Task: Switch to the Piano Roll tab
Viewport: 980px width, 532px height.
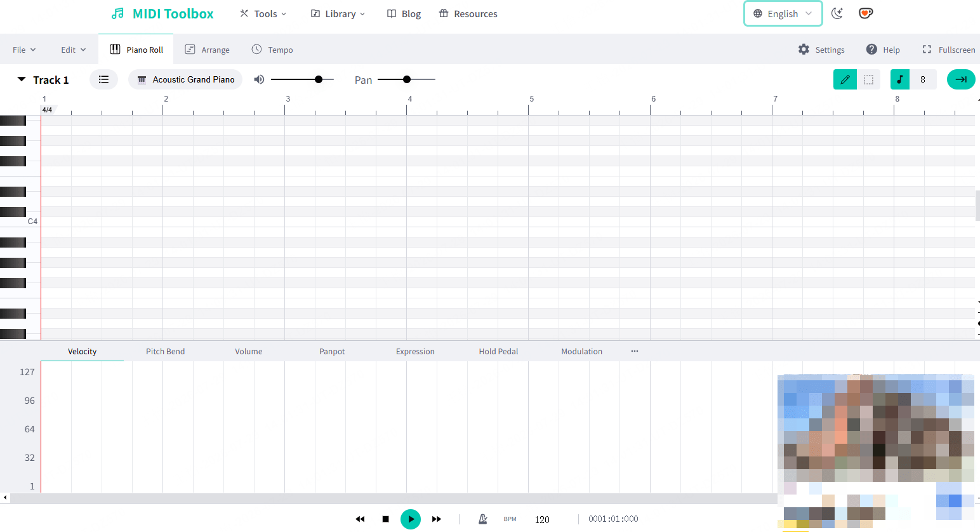Action: tap(136, 50)
